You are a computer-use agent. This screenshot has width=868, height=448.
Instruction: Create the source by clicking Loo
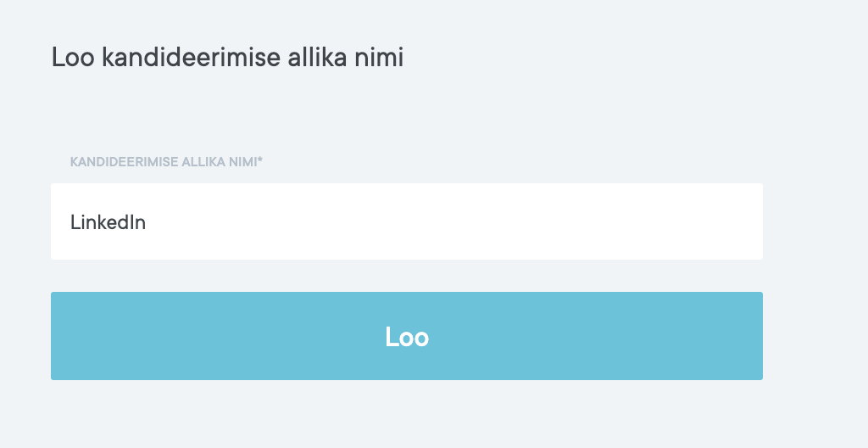(x=407, y=336)
